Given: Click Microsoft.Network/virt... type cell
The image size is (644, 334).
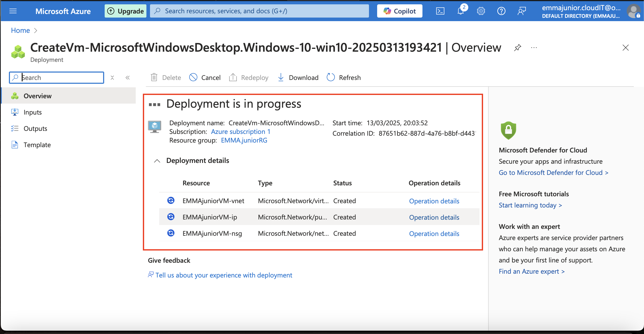Looking at the screenshot, I should 293,201.
